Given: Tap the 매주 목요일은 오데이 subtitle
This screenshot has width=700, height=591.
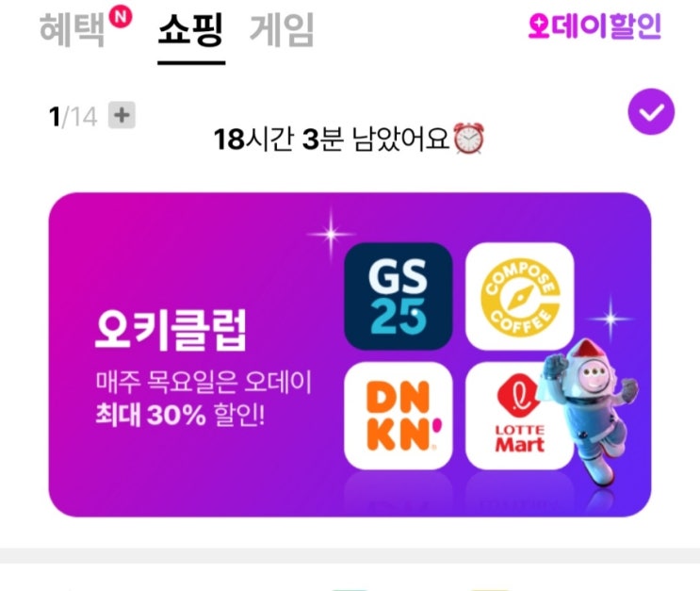Looking at the screenshot, I should (203, 383).
